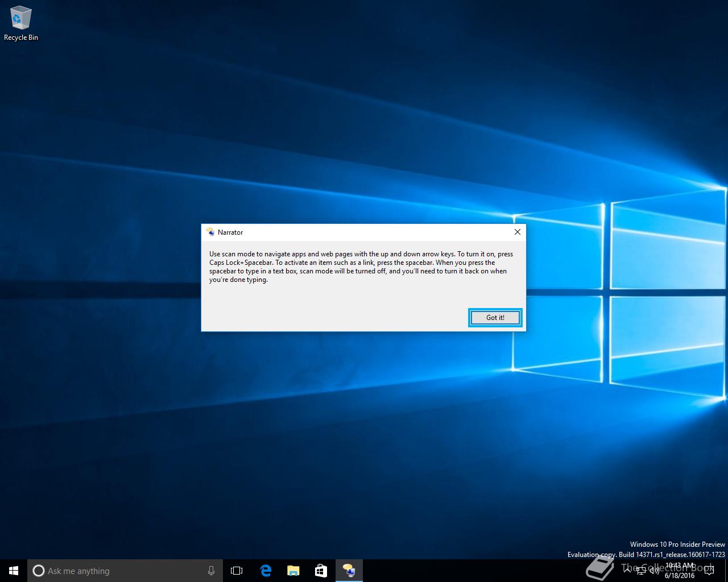The width and height of the screenshot is (728, 582).
Task: Open network status tray icon
Action: tap(641, 571)
